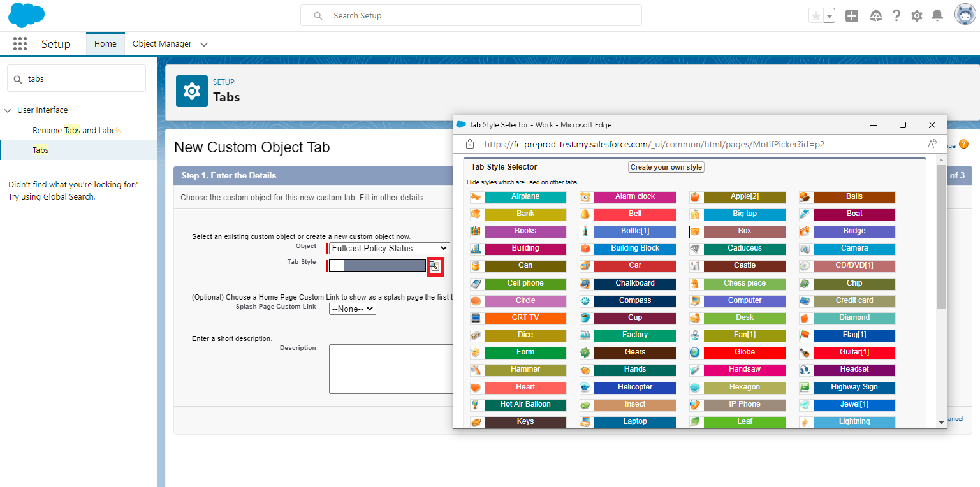This screenshot has height=487, width=980.
Task: Select the Bank color swatch
Action: pyautogui.click(x=525, y=214)
